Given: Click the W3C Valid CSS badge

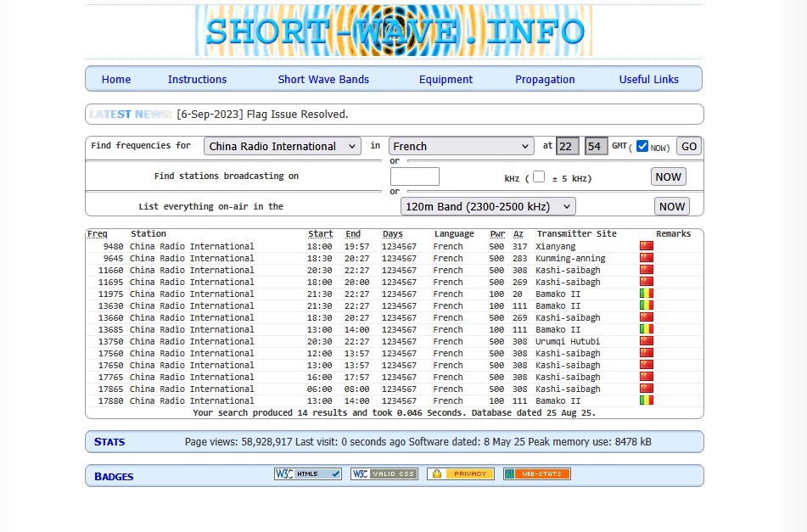Looking at the screenshot, I should click(384, 473).
